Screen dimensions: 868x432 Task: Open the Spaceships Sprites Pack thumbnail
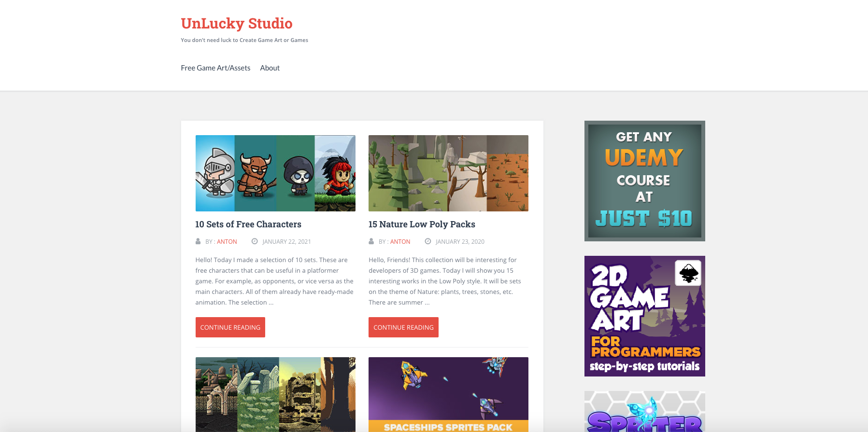pyautogui.click(x=448, y=394)
